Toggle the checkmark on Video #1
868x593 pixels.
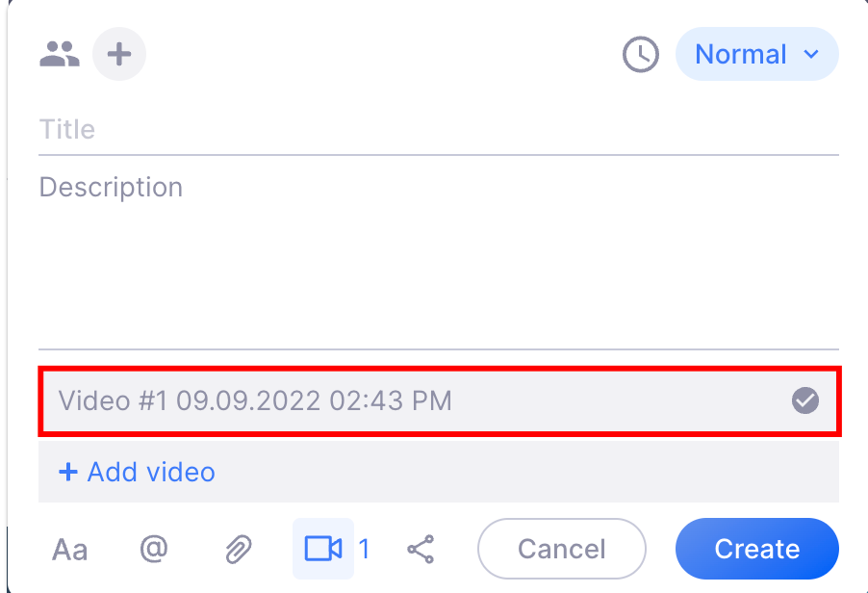(x=804, y=400)
